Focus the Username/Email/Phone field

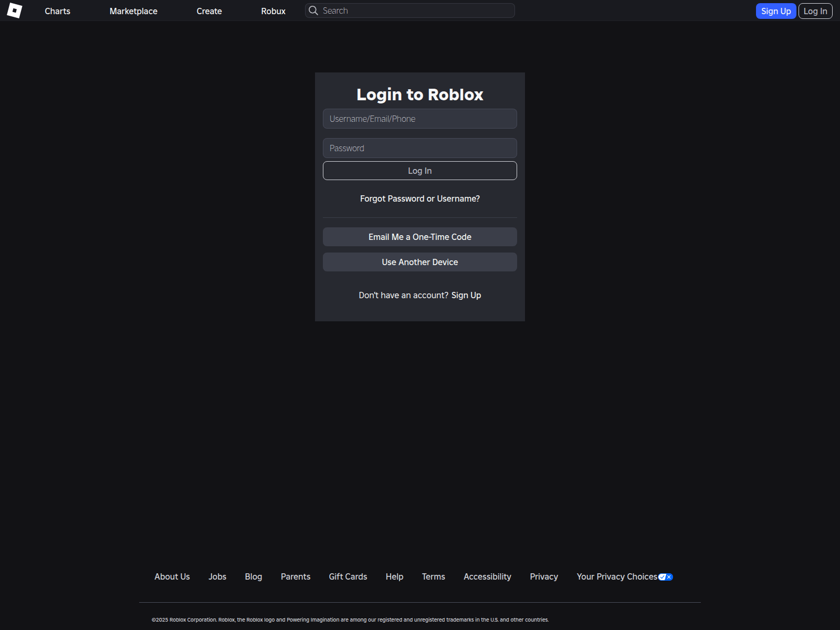[420, 119]
